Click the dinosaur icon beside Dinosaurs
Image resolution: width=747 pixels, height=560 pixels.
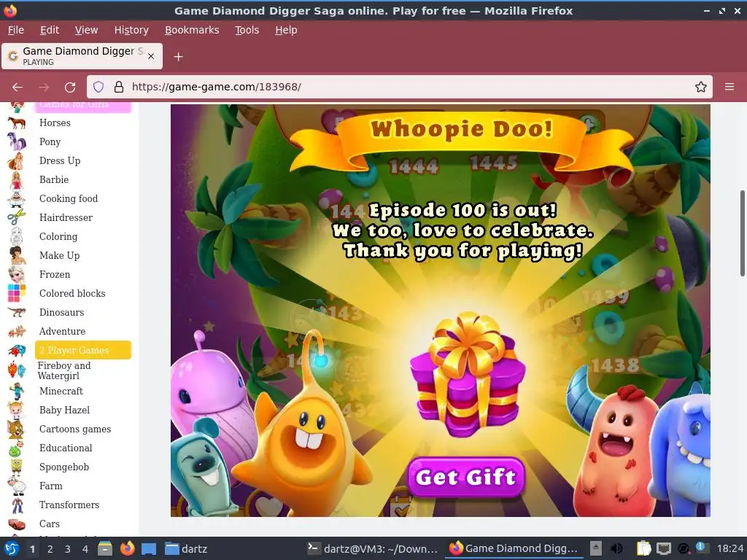pos(16,312)
